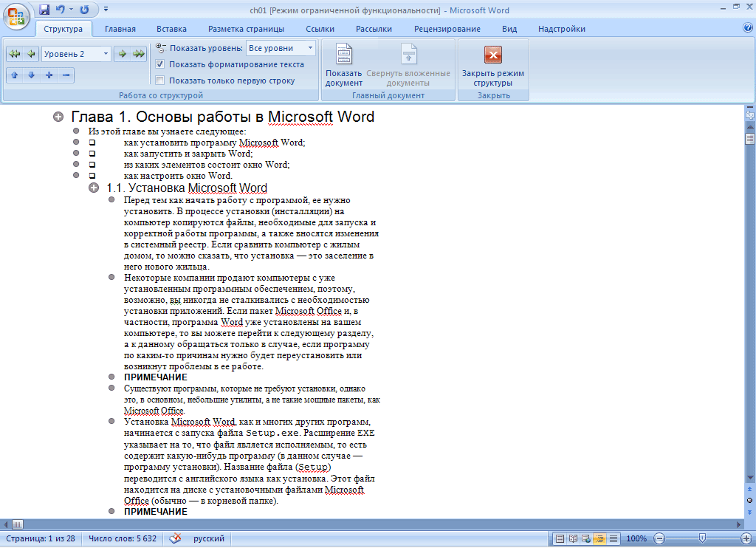Move item up with the up arrow
Image resolution: width=756 pixels, height=548 pixels.
tap(15, 75)
